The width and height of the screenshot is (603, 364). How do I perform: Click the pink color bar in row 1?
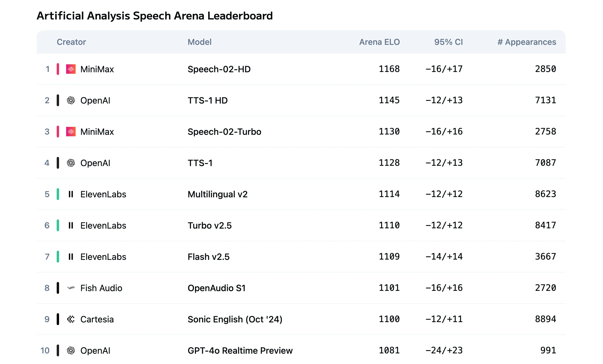(x=58, y=69)
